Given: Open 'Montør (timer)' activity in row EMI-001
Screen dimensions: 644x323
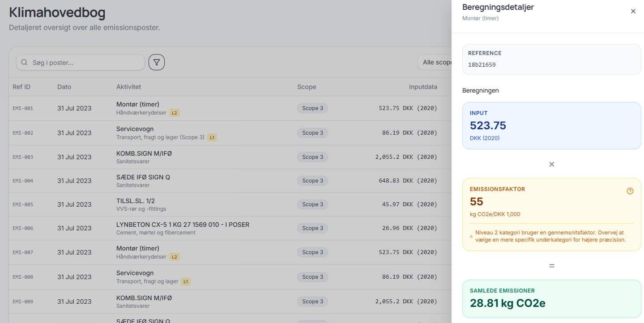Looking at the screenshot, I should (x=138, y=104).
